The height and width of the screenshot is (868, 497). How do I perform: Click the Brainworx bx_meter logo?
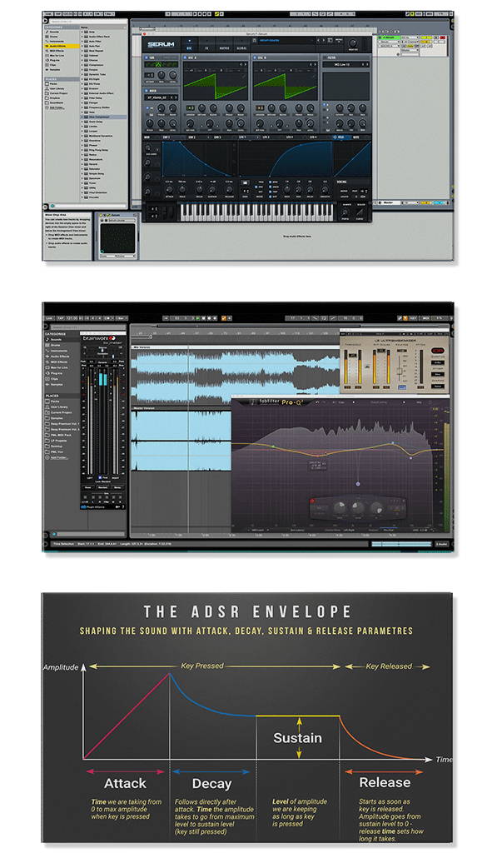(x=100, y=338)
